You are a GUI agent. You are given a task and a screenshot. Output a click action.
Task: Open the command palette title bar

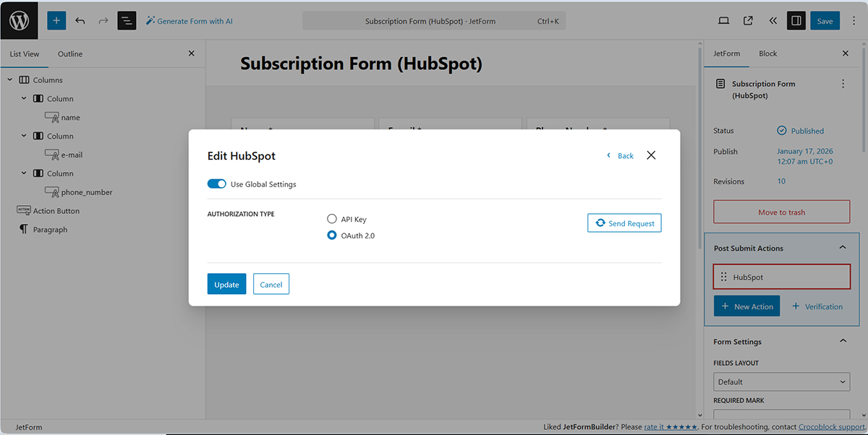434,21
